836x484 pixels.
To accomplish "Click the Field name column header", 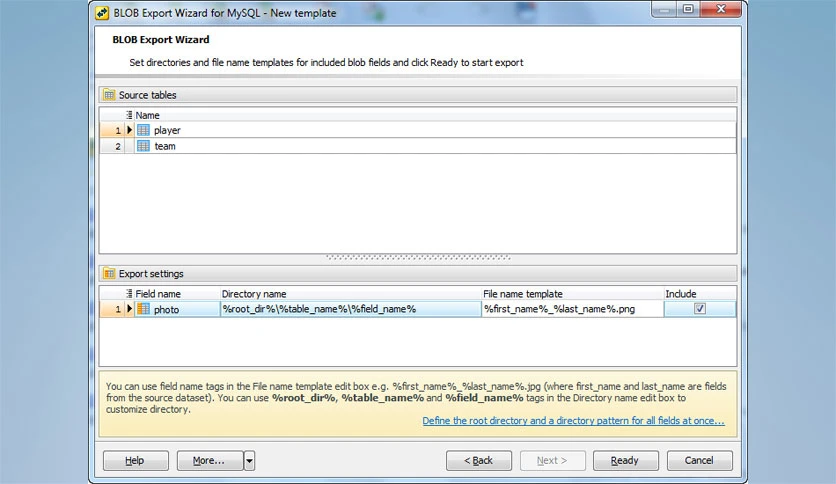I will coord(177,294).
